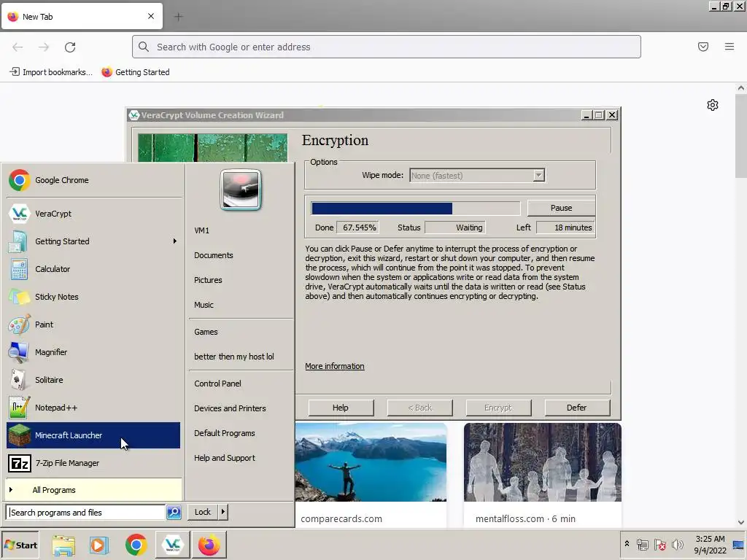Click the Firefox forward arrow
This screenshot has width=747, height=560.
pyautogui.click(x=44, y=47)
